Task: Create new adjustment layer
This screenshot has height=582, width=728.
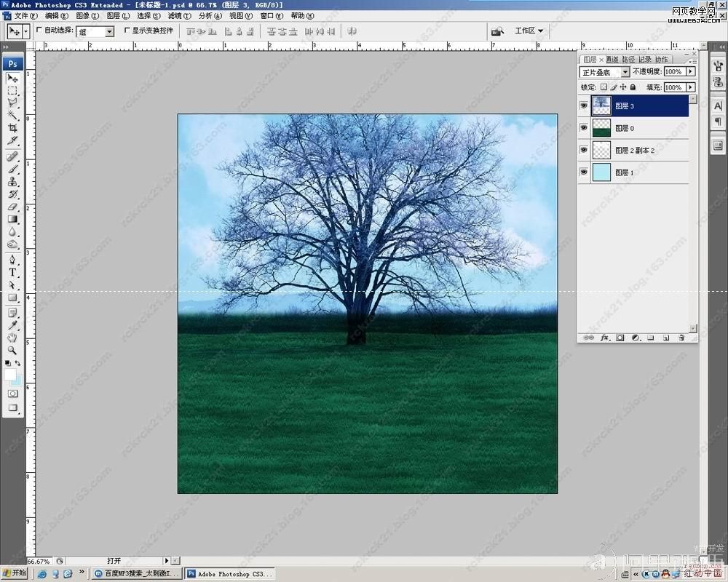Action: 636,338
